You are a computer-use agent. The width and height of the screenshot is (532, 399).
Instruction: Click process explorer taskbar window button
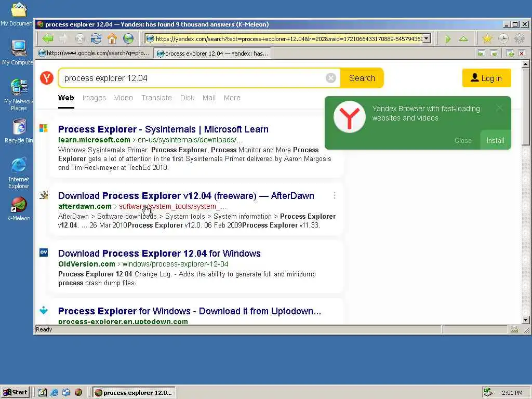coord(134,393)
